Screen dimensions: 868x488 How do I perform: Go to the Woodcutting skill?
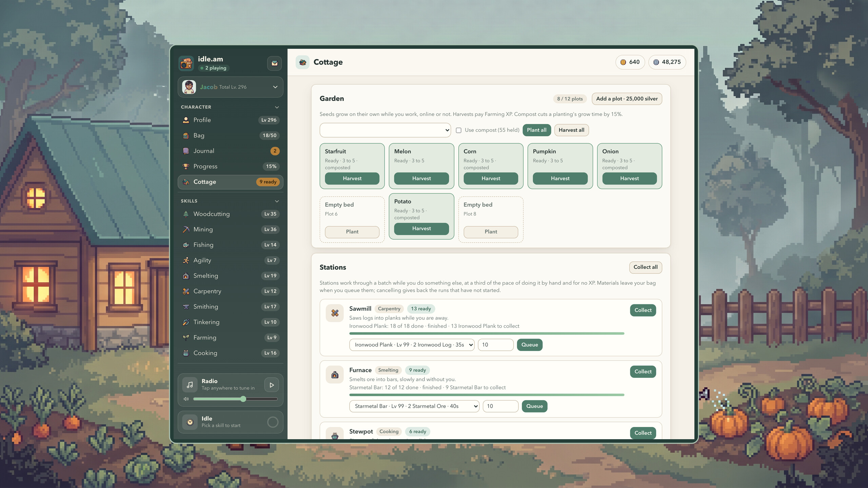231,214
